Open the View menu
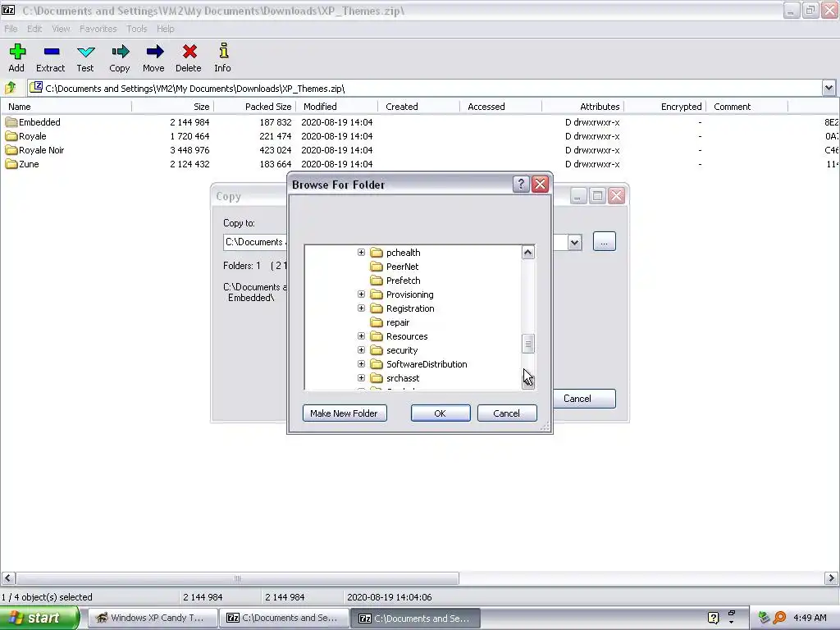The height and width of the screenshot is (630, 840). pos(61,29)
